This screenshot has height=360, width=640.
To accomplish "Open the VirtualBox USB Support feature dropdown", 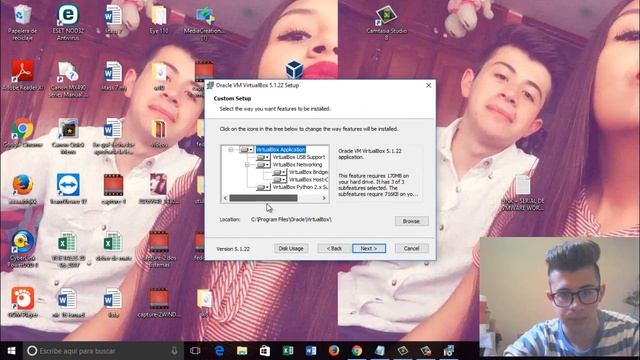I will [263, 157].
